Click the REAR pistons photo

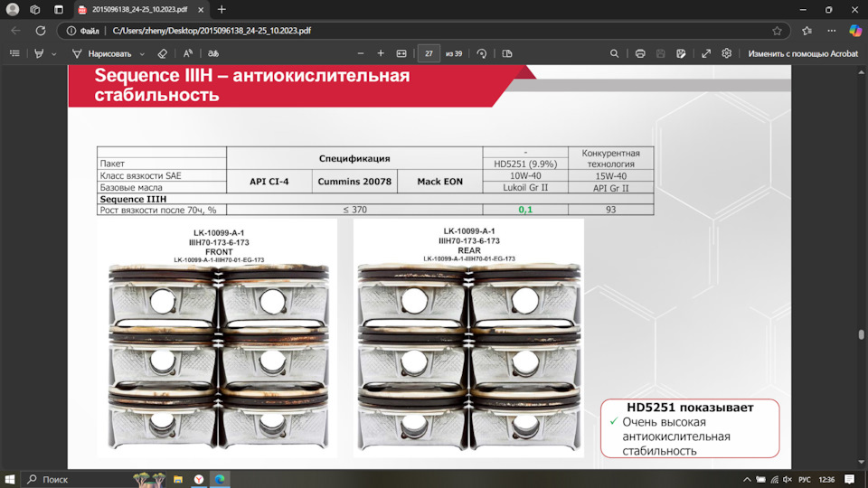(468, 338)
